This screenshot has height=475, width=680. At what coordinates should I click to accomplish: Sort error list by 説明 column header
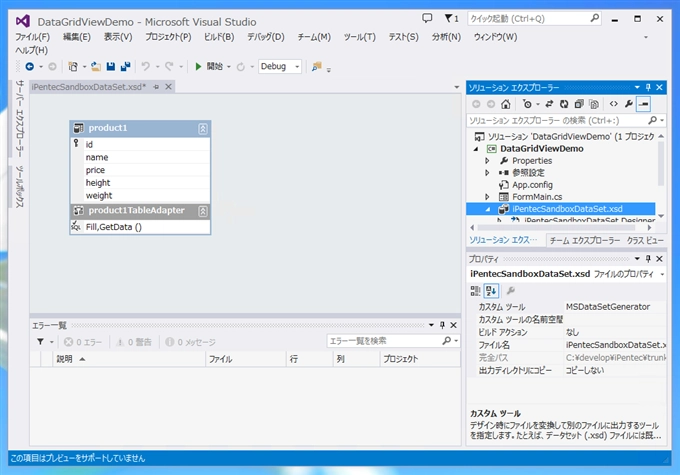[x=129, y=359]
